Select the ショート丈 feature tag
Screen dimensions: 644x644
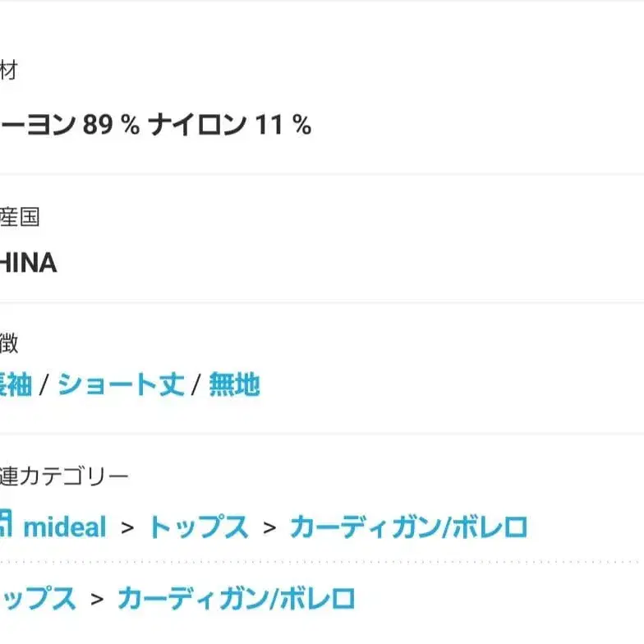pyautogui.click(x=121, y=384)
